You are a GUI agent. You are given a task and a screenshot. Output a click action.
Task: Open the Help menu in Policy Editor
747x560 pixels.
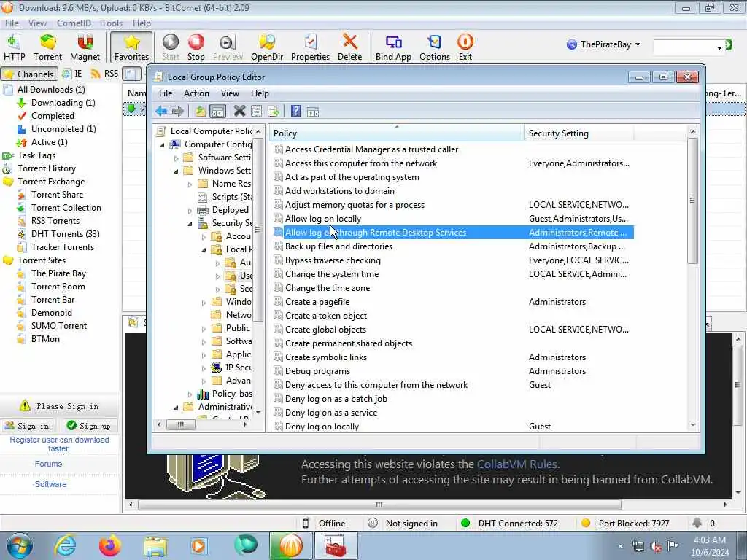[260, 93]
